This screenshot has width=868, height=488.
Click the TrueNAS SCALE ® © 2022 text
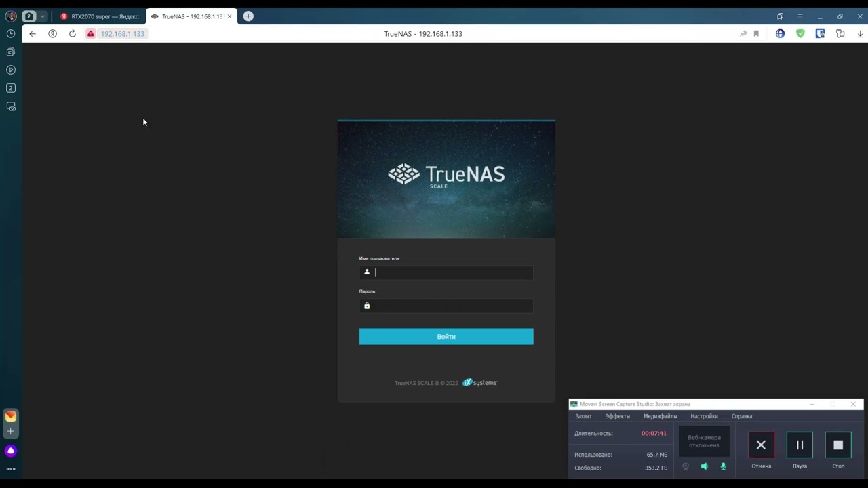[x=427, y=383]
